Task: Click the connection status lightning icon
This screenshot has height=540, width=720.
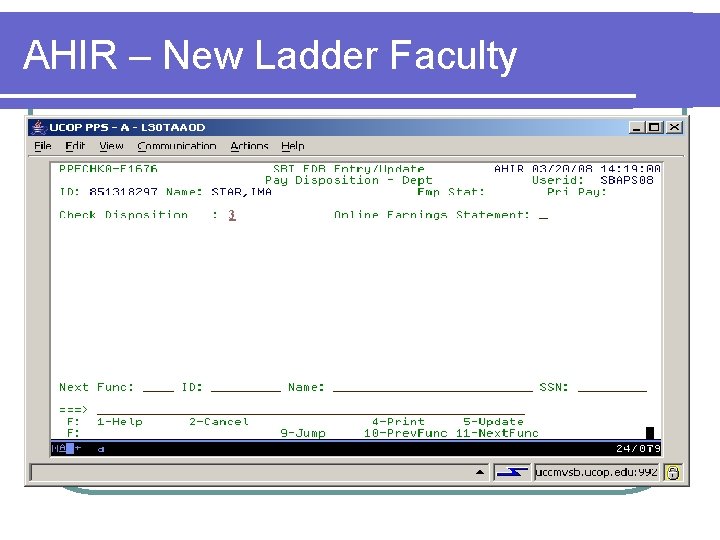Action: (x=512, y=472)
